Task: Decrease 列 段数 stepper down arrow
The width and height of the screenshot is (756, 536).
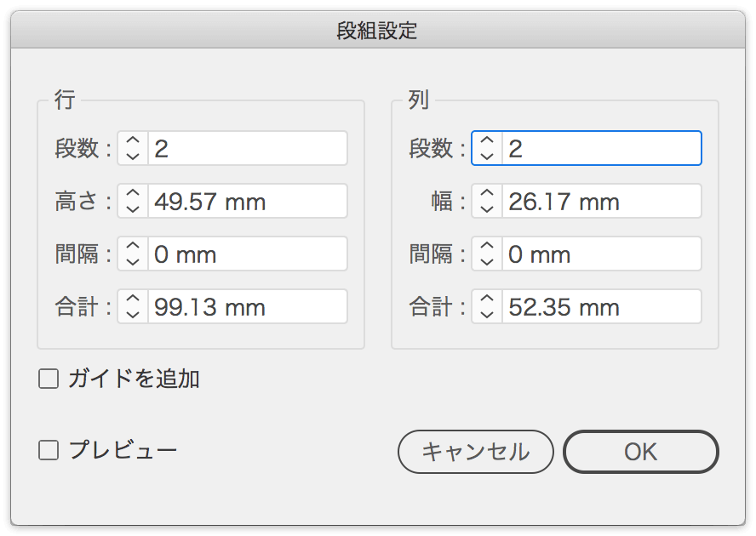Action: coord(487,157)
